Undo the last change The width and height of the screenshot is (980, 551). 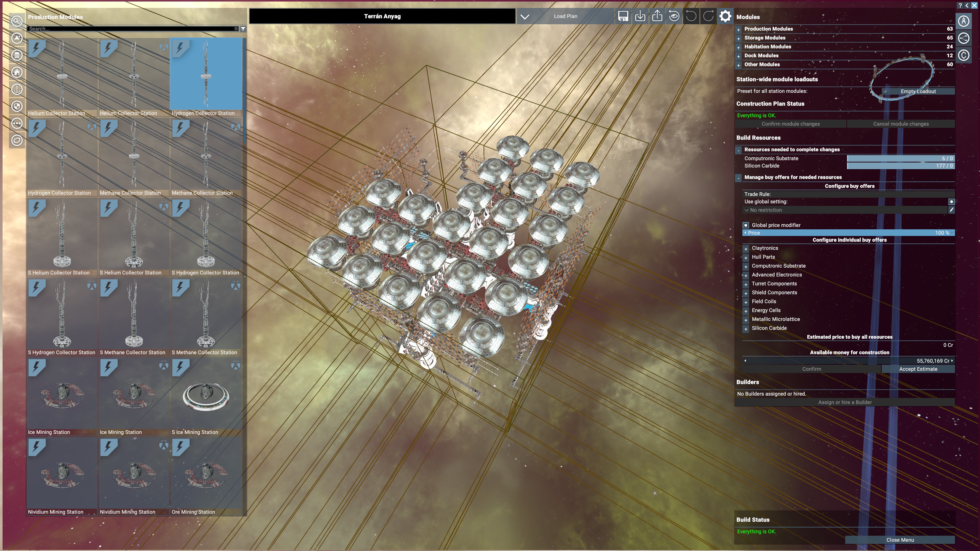[x=691, y=16]
